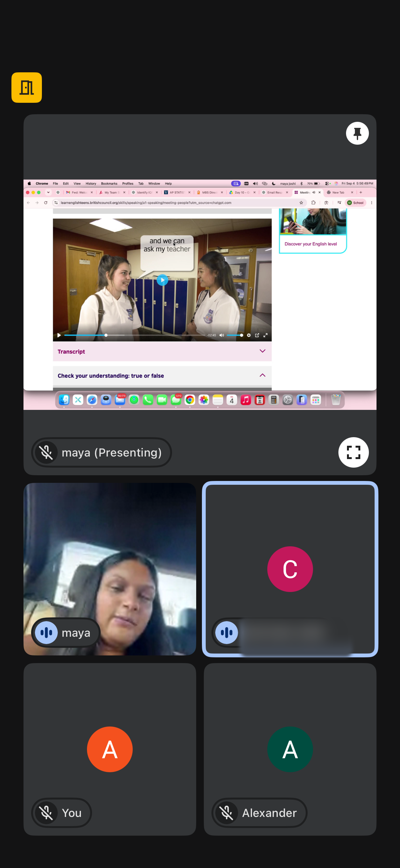Viewport: 400px width, 868px height.
Task: Open a new Chrome tab with the plus button
Action: click(361, 192)
